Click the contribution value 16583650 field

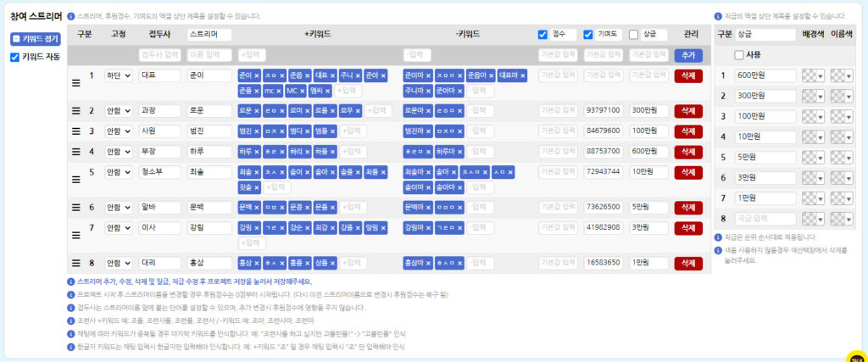pos(604,264)
